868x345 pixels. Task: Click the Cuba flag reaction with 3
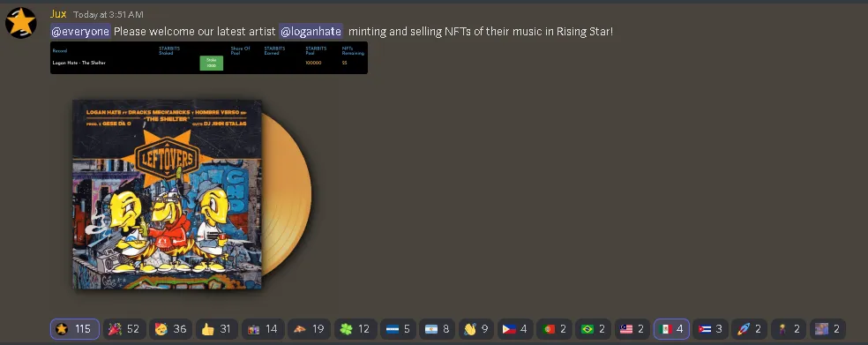[x=710, y=329]
